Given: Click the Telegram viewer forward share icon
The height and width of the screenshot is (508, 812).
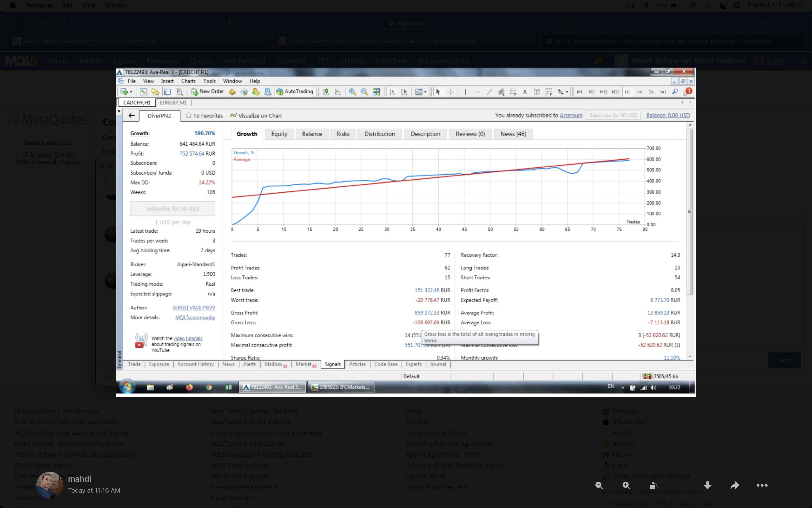Looking at the screenshot, I should coord(735,486).
